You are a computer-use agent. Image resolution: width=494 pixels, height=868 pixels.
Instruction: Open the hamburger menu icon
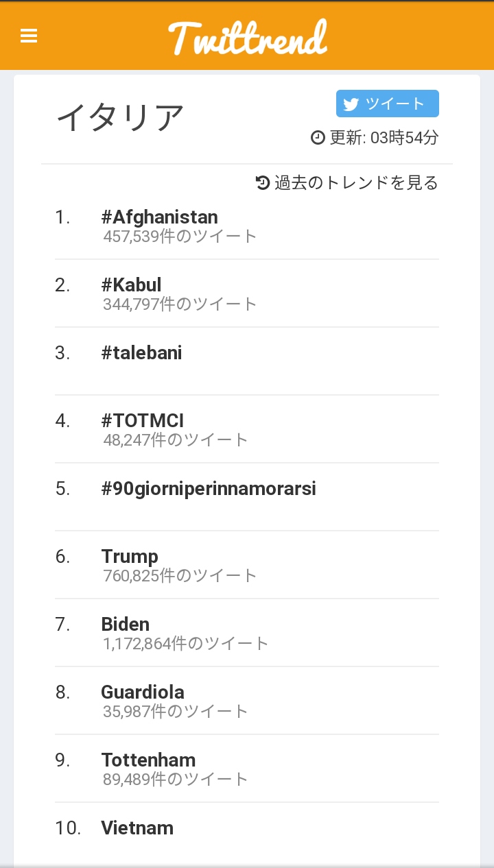pos(29,36)
